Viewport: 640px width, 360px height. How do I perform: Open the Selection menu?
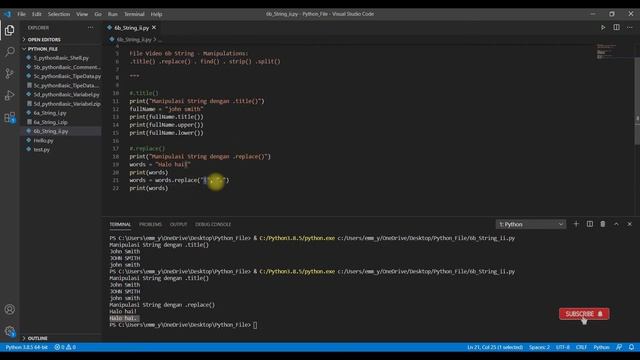pyautogui.click(x=59, y=14)
